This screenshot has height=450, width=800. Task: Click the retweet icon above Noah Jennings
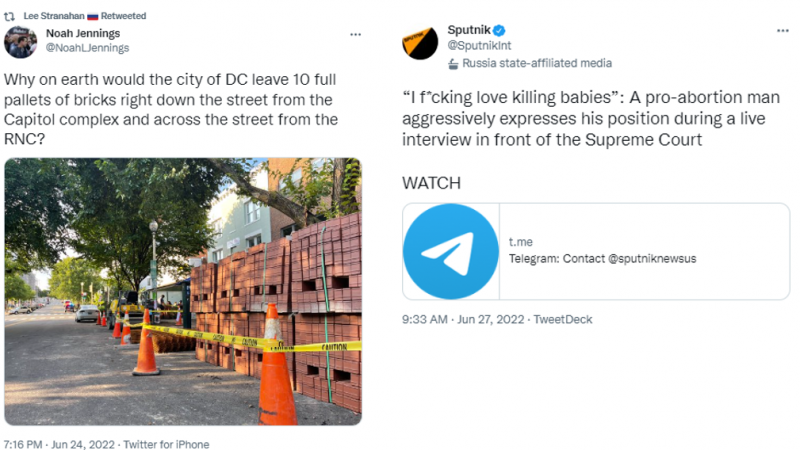(x=9, y=16)
